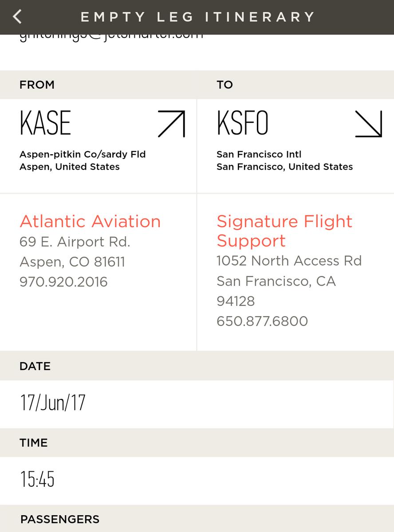Select the arrival landing arrow icon
The height and width of the screenshot is (532, 394).
(x=369, y=123)
